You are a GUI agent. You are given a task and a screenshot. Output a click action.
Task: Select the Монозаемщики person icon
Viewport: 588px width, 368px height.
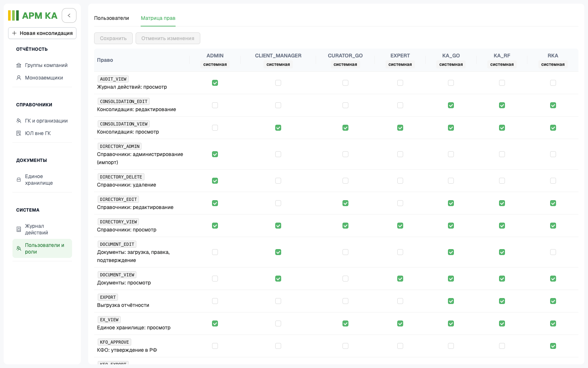(x=19, y=78)
